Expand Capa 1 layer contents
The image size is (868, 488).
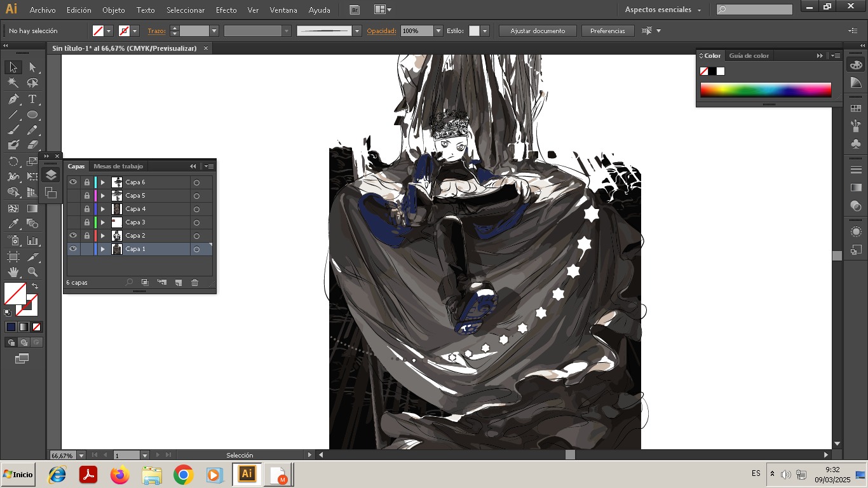tap(103, 249)
